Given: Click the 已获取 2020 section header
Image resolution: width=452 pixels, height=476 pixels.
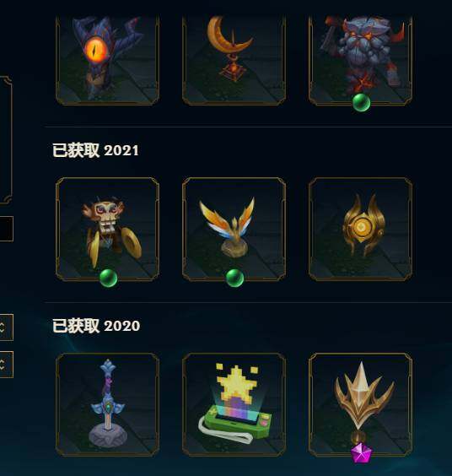Looking at the screenshot, I should click(x=96, y=326).
